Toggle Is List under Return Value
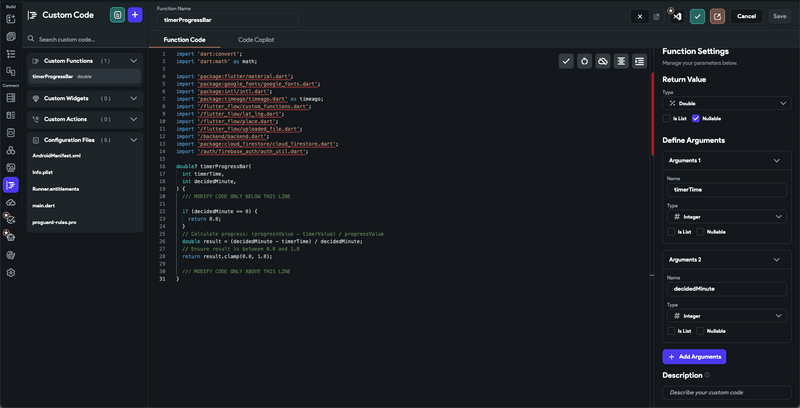 coord(666,118)
